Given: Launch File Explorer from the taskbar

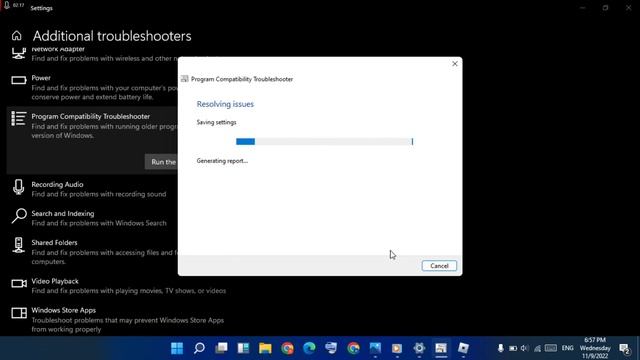Looking at the screenshot, I should [x=265, y=348].
